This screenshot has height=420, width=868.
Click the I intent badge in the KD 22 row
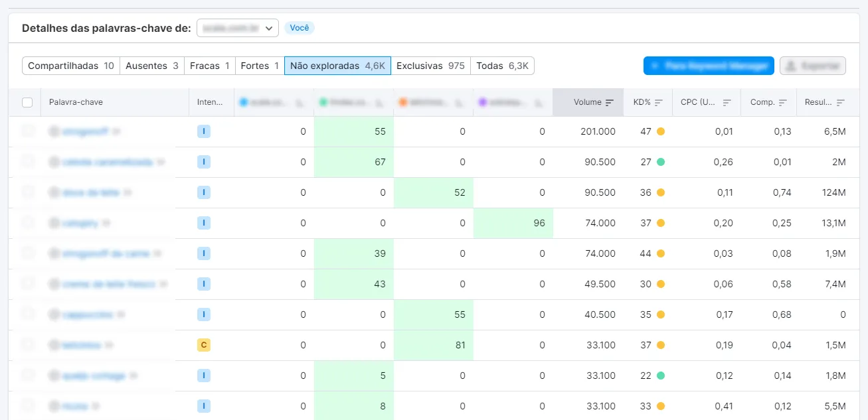point(204,376)
